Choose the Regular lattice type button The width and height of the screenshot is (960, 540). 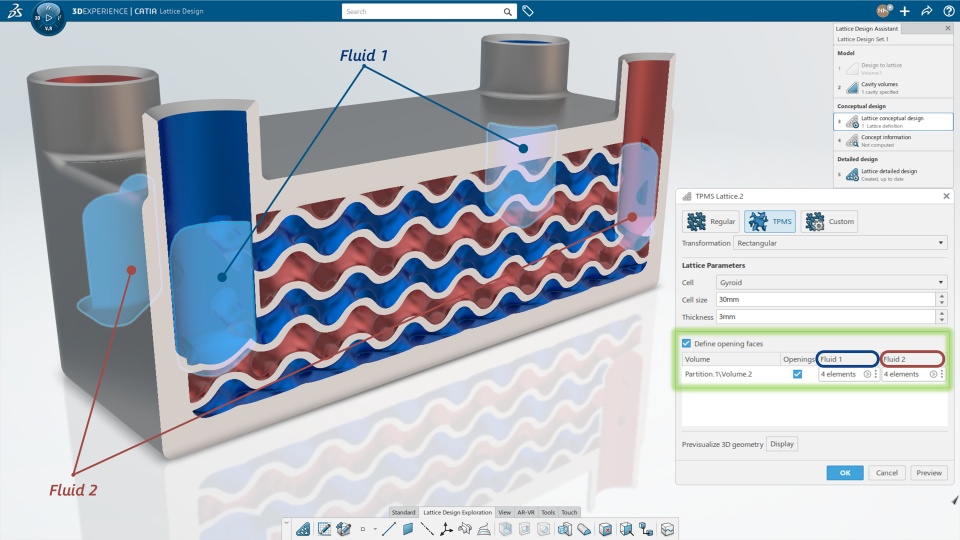711,221
